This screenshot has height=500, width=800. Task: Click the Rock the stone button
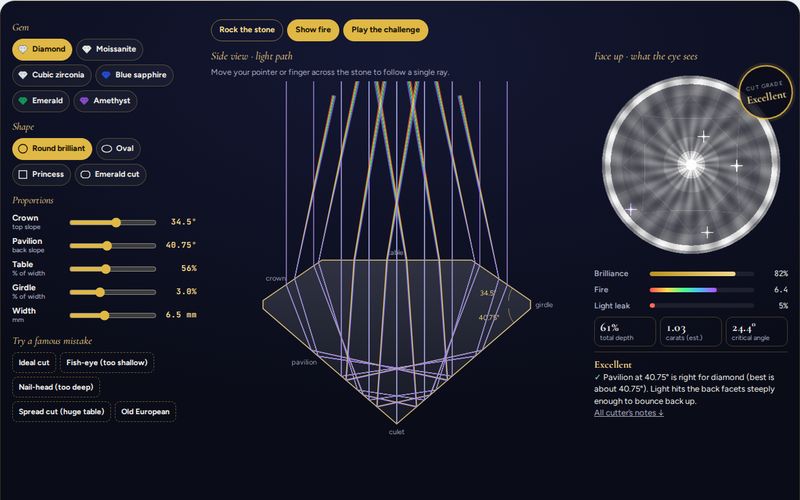[247, 30]
